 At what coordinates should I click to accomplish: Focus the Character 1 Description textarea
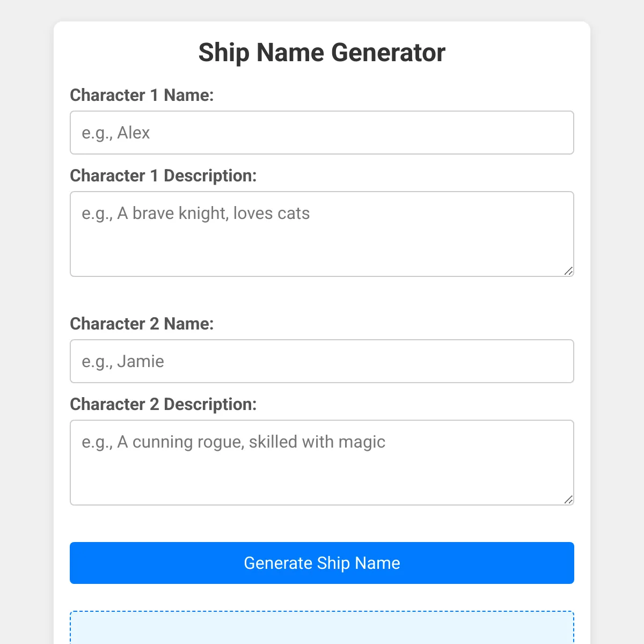322,234
